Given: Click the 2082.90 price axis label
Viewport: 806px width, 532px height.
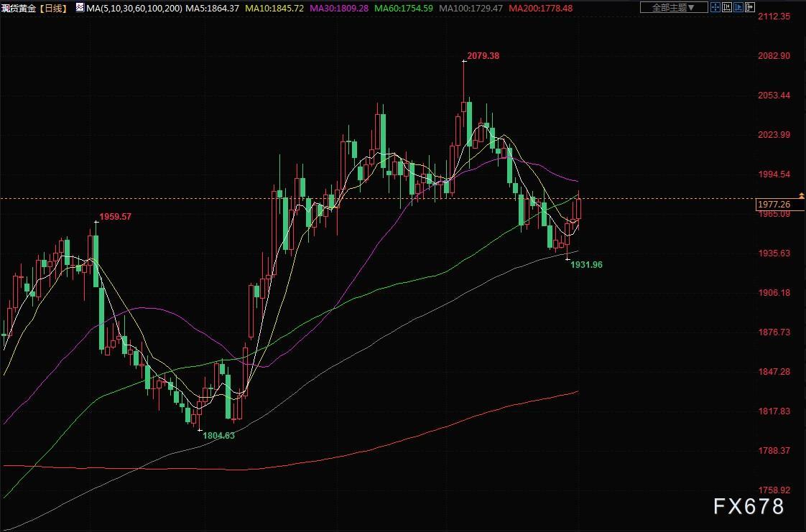Looking at the screenshot, I should point(774,55).
